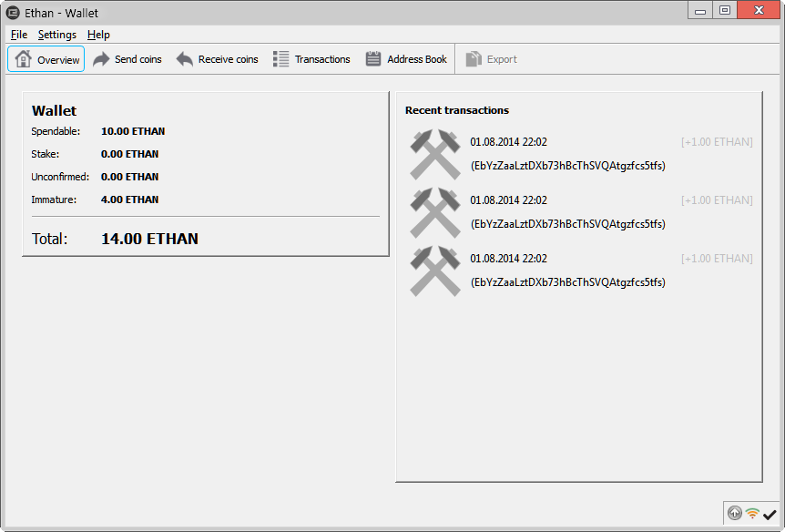Click the Stake value 0.00 ETHAN

coord(129,154)
